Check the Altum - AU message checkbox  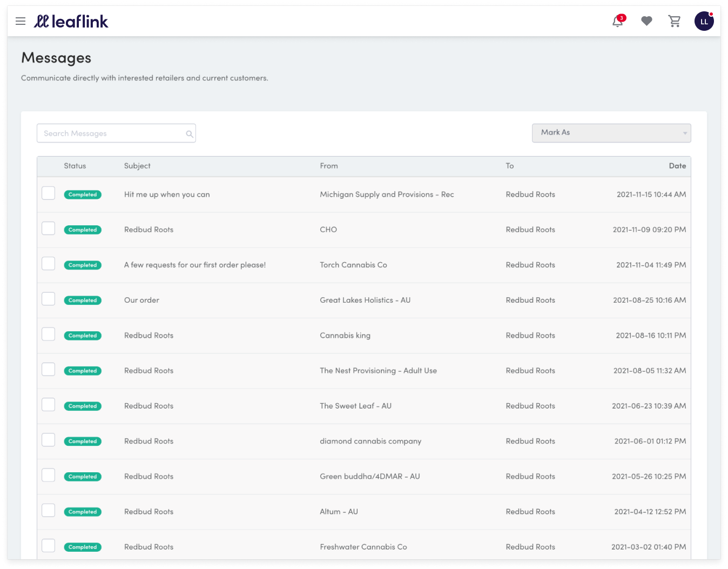(49, 510)
